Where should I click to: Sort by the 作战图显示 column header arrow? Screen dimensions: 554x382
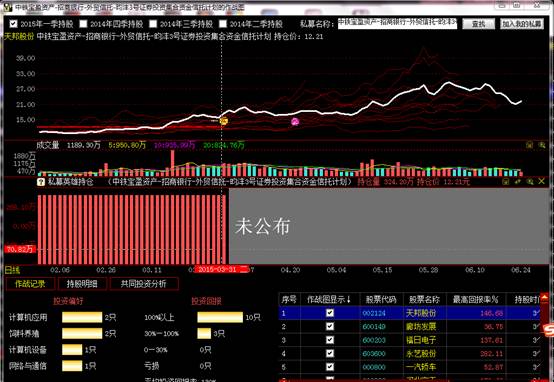[x=348, y=300]
